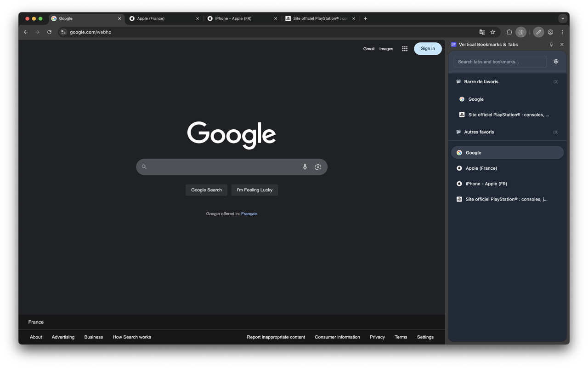
Task: Open the Extensions puzzle icon
Action: [509, 32]
